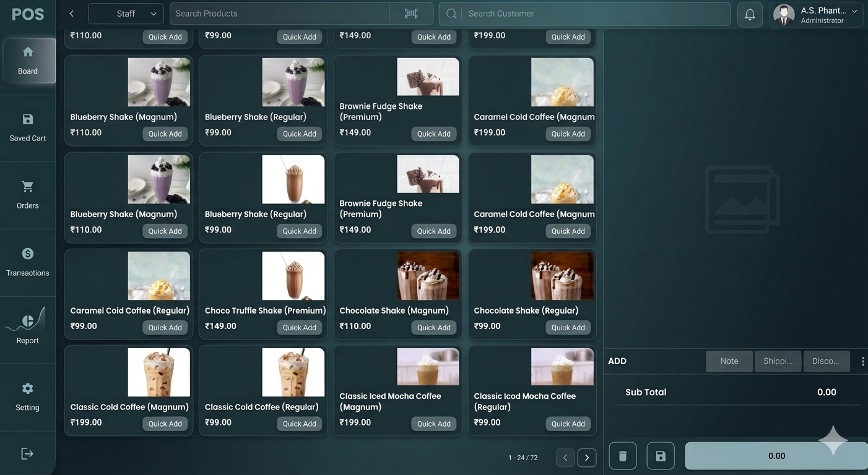Click the back chevron beside Staff
Screen dimensions: 868x475
click(x=72, y=14)
